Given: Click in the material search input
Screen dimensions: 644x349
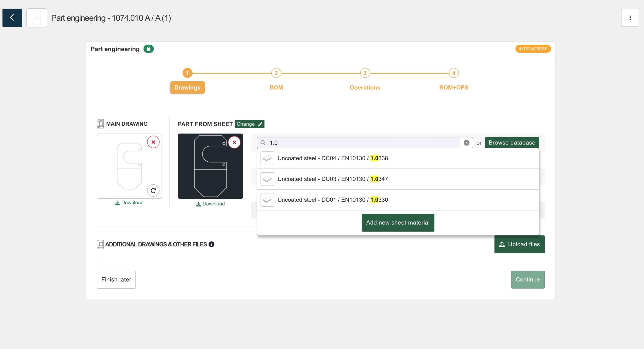Looking at the screenshot, I should (x=362, y=143).
